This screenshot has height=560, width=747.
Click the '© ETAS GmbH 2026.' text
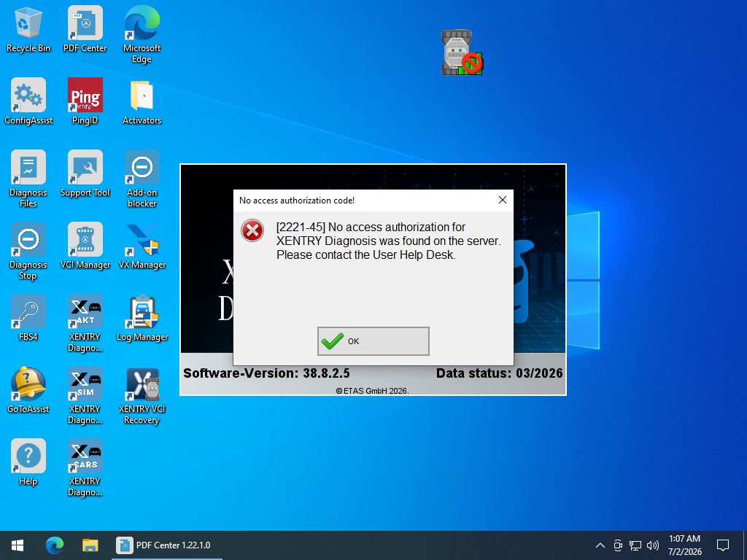tap(373, 391)
